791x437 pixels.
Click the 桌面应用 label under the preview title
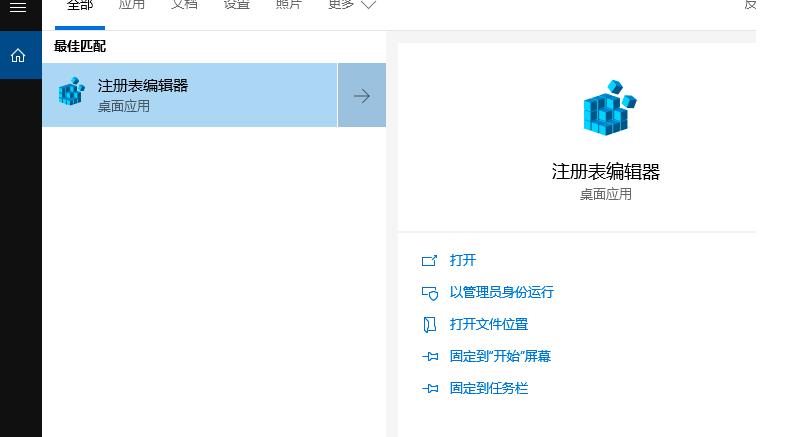coord(605,194)
